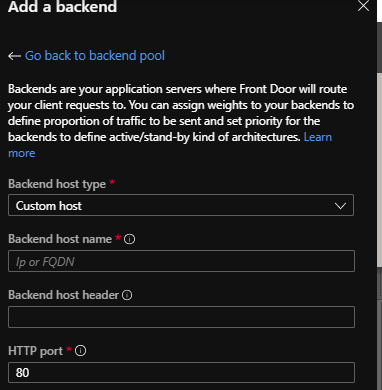This screenshot has width=382, height=390.
Task: Go back to backend pool link
Action: (x=95, y=56)
